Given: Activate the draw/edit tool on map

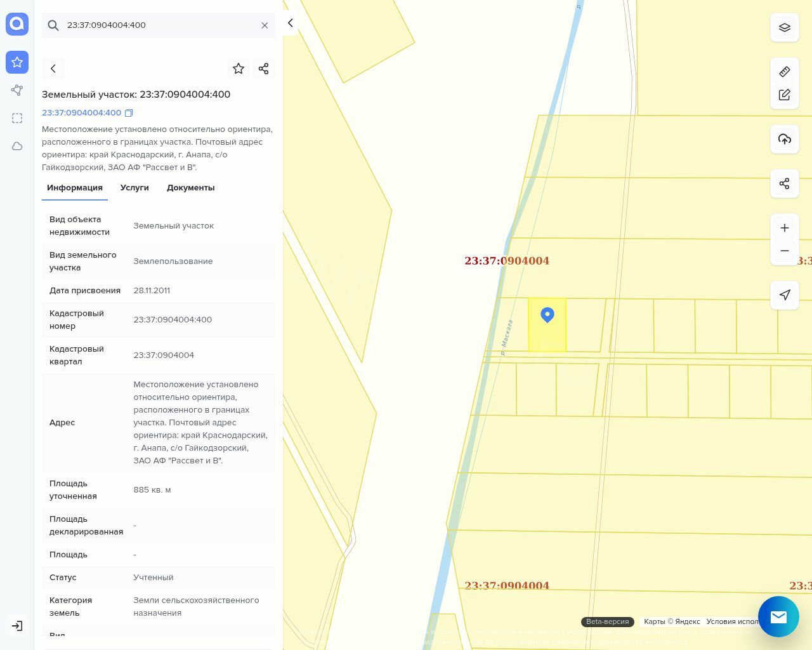Looking at the screenshot, I should (784, 95).
